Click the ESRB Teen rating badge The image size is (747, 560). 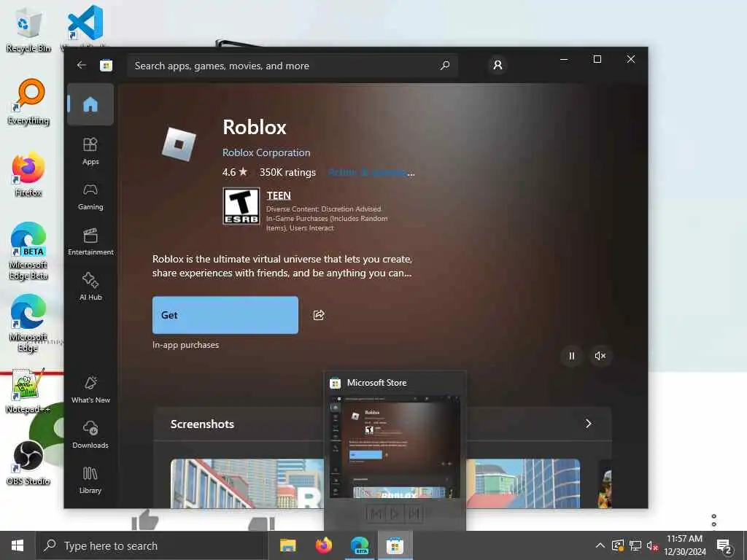pos(241,206)
